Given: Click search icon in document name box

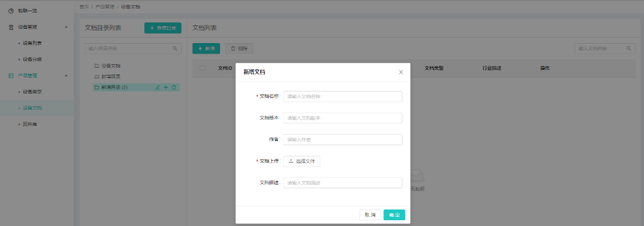Looking at the screenshot, I should tap(629, 48).
